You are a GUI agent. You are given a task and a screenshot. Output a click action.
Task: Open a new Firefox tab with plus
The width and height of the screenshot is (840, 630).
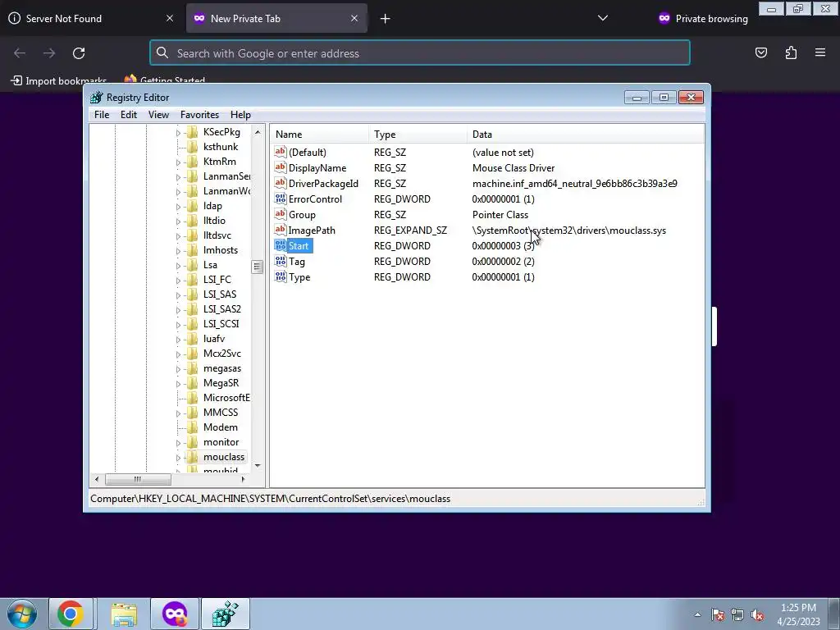386,19
